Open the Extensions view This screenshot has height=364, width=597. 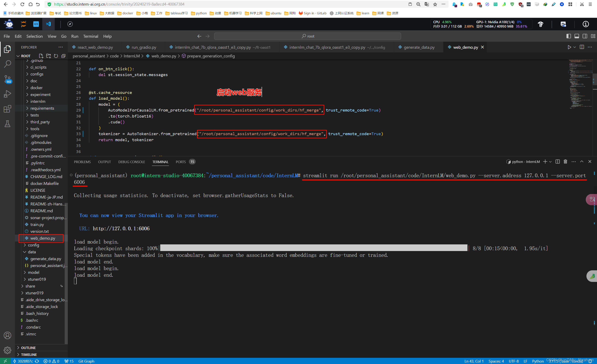(x=7, y=109)
